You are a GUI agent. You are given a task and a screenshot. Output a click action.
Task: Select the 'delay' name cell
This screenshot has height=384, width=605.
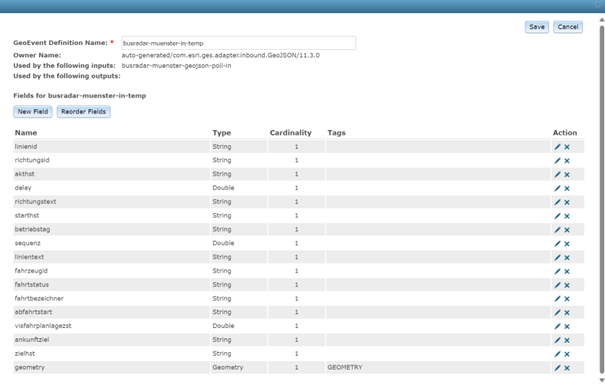click(x=112, y=188)
